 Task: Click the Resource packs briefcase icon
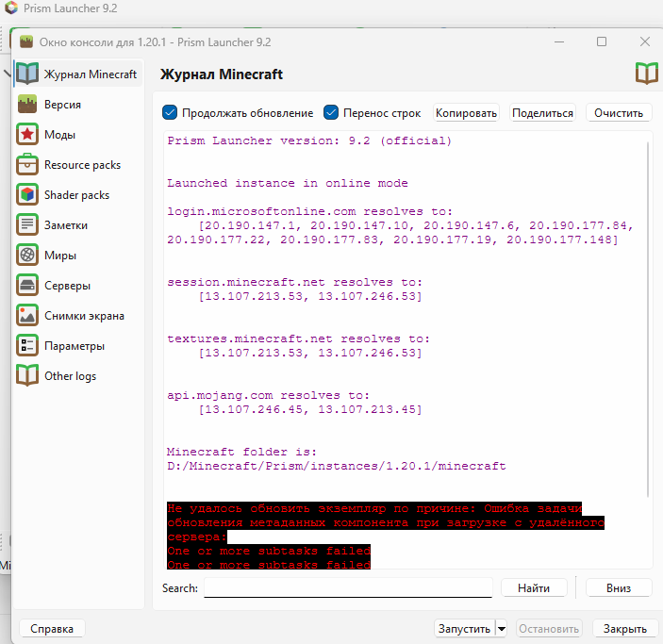[x=27, y=164]
